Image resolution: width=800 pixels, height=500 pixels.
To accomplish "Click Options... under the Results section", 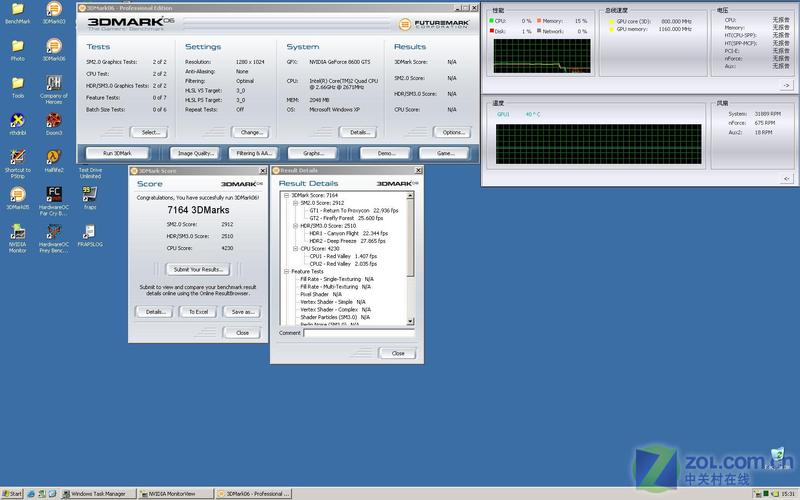I will (x=452, y=132).
